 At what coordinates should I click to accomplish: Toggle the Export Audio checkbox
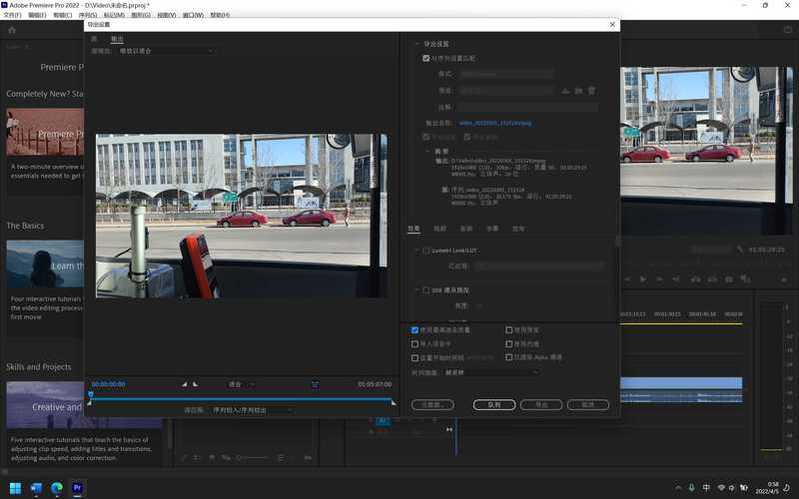click(467, 137)
